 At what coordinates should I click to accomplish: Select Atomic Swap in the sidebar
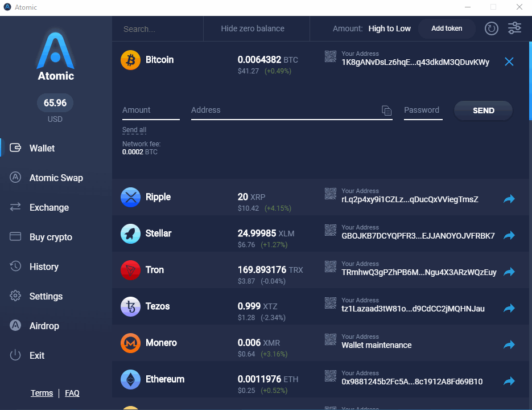pyautogui.click(x=57, y=178)
